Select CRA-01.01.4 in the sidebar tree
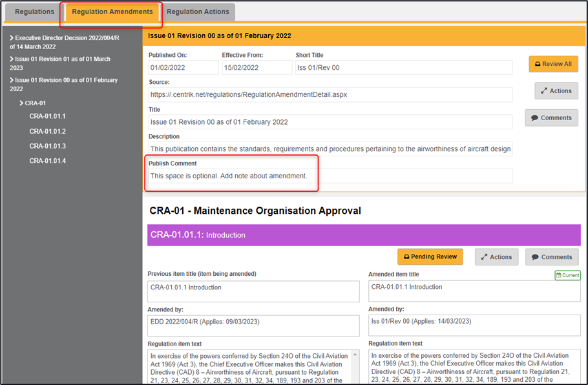Screen dimensions: 588x385 tap(47, 161)
